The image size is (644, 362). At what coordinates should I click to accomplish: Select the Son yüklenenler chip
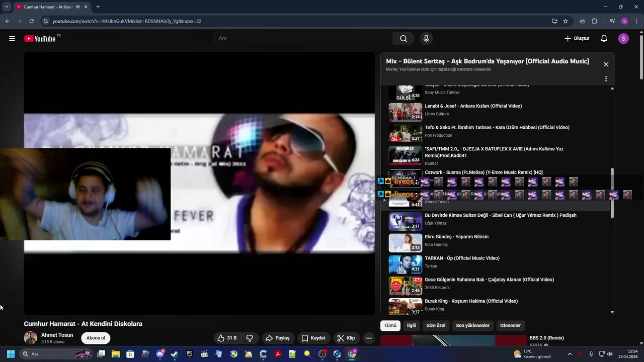(472, 325)
